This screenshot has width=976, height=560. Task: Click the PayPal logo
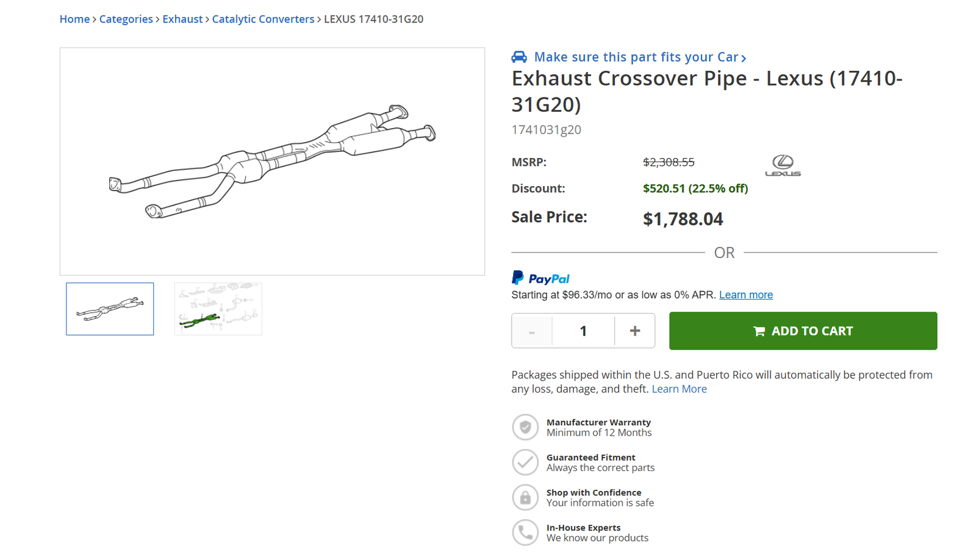pyautogui.click(x=540, y=278)
